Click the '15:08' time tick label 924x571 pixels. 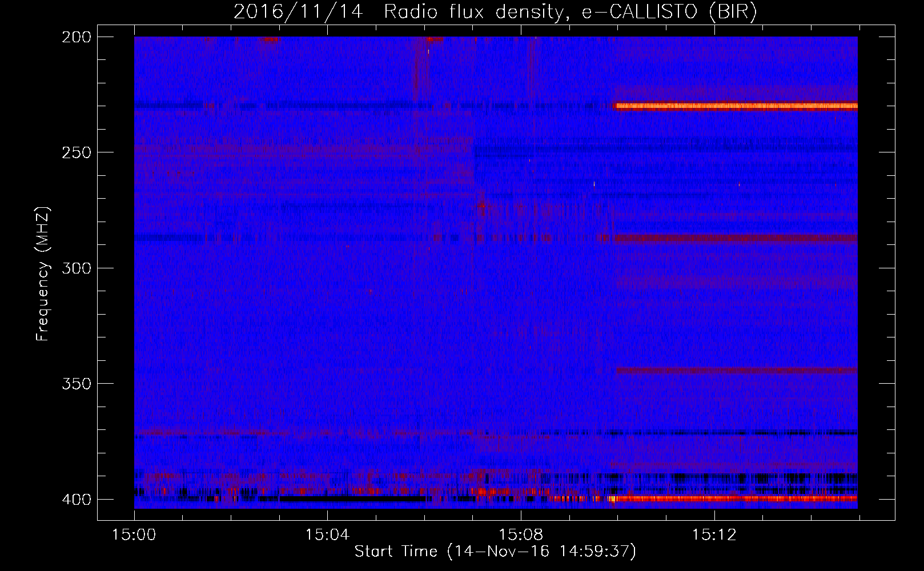521,535
